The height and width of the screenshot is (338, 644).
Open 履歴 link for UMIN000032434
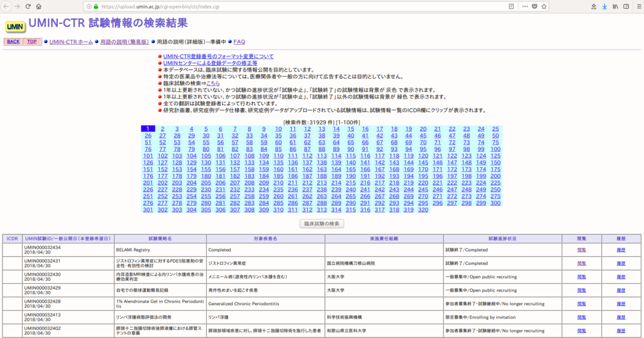tap(621, 250)
